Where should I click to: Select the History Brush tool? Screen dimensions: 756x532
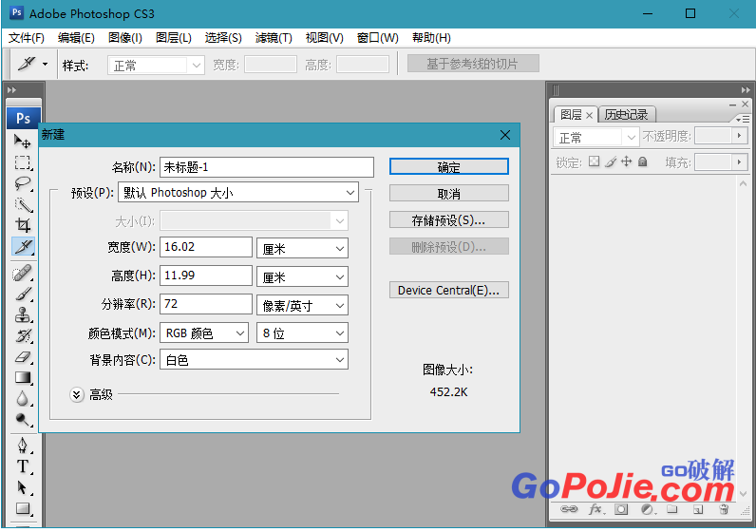(22, 335)
